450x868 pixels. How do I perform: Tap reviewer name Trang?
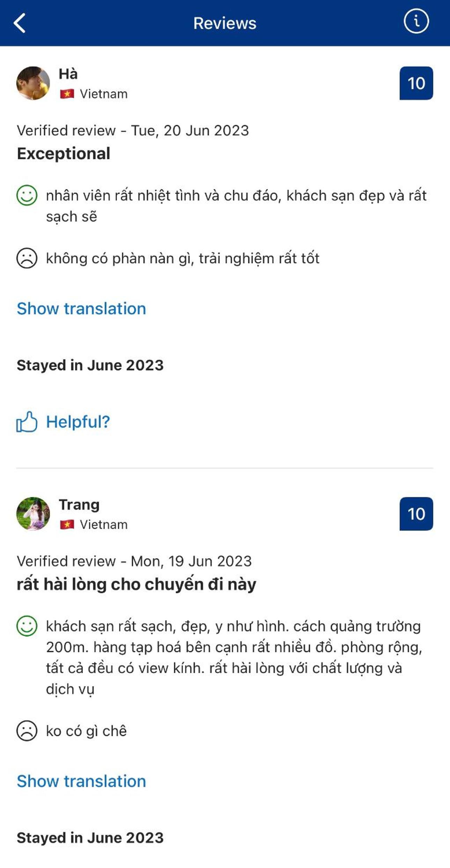pos(79,505)
